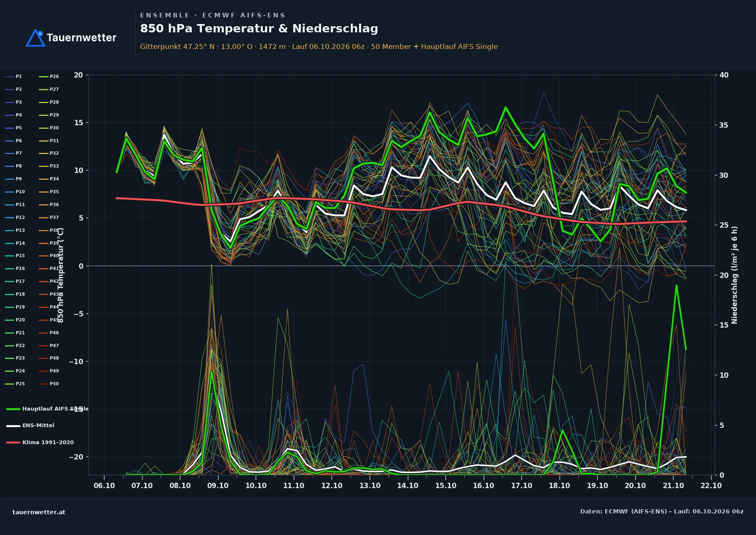This screenshot has height=535, width=756.
Task: Click the −20 temperature axis tick
Action: click(x=76, y=457)
